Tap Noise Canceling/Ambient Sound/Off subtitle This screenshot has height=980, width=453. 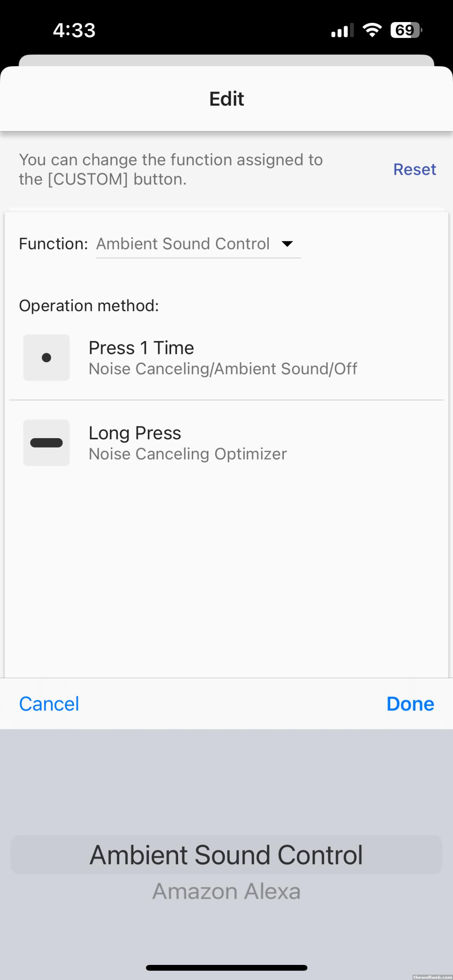[x=223, y=369]
